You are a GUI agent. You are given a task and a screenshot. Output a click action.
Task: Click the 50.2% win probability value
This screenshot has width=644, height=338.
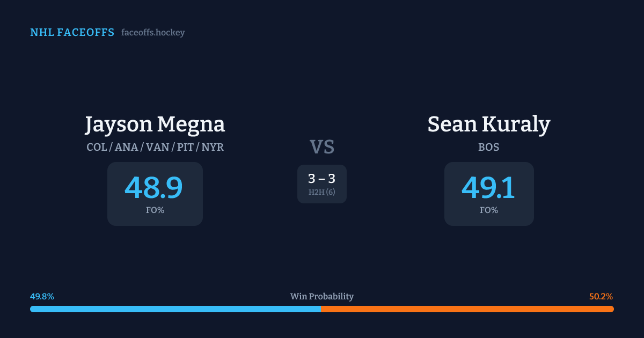pos(601,297)
